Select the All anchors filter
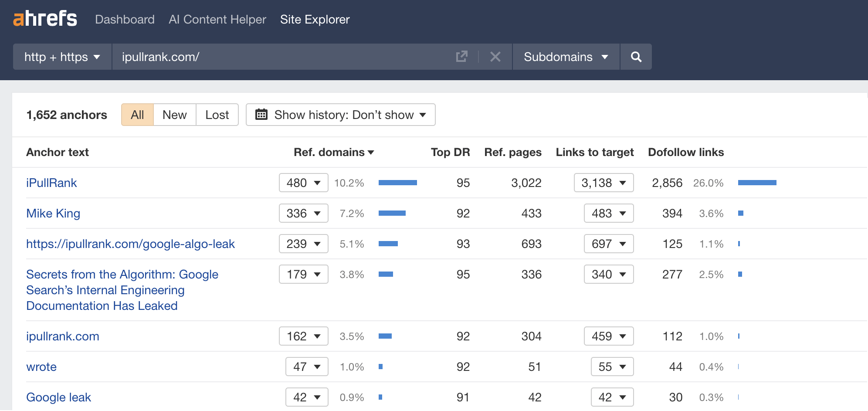The image size is (868, 411). point(137,115)
